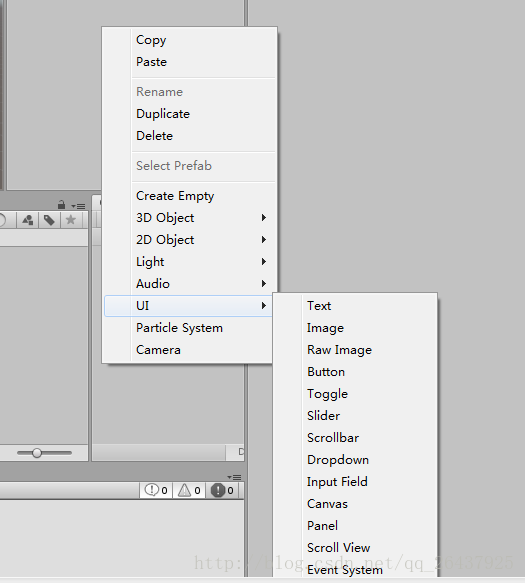Create a UI Text element
525x583 pixels.
[x=355, y=306]
